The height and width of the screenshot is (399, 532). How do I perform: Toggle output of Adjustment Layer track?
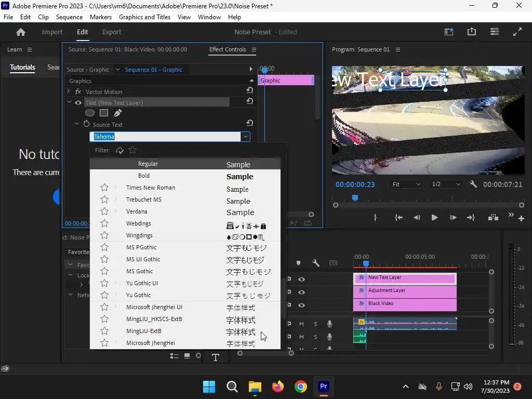tap(302, 292)
